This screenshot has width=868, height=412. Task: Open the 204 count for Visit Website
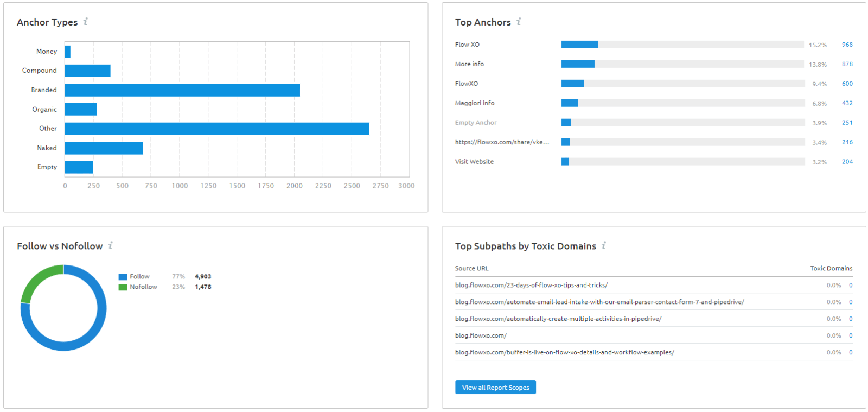[847, 162]
